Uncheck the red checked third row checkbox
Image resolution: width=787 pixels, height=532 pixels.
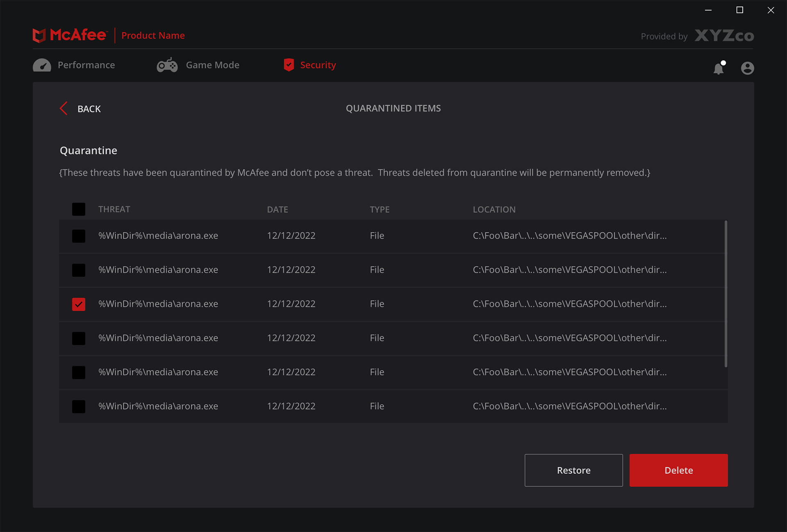79,304
